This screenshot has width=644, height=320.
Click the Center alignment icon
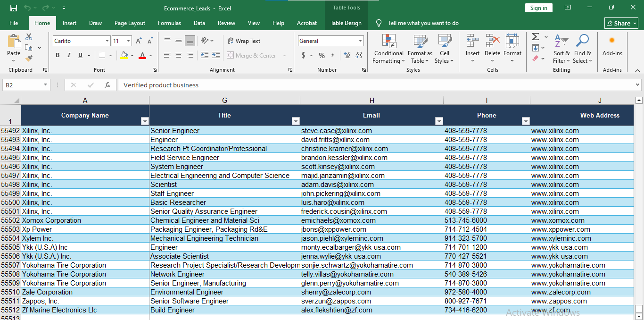[x=179, y=55]
